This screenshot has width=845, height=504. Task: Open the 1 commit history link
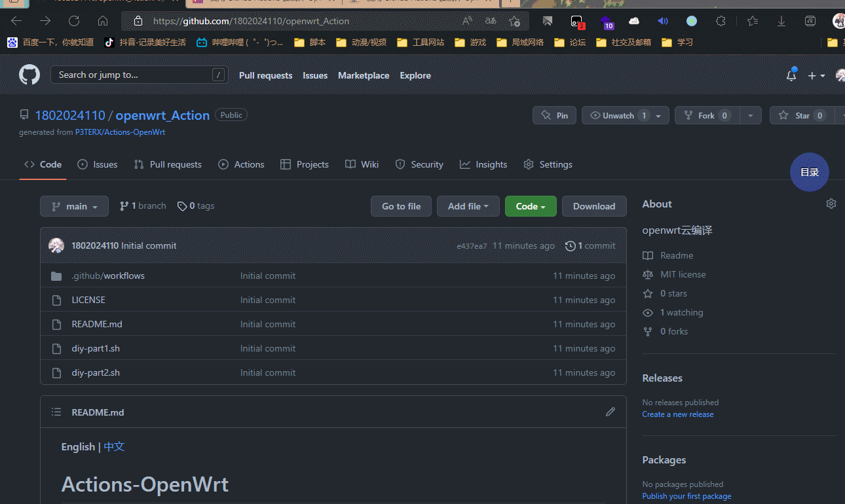590,245
